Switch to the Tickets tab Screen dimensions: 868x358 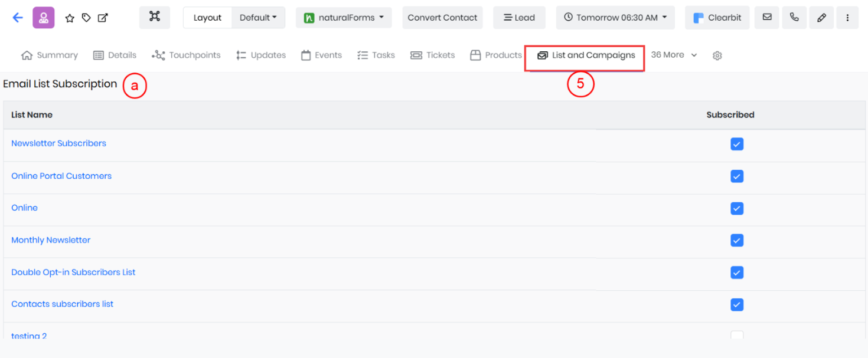click(433, 55)
